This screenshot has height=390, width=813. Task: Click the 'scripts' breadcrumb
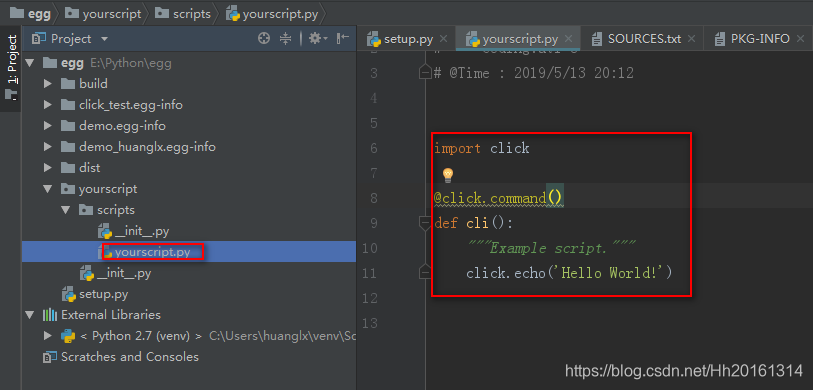[183, 13]
